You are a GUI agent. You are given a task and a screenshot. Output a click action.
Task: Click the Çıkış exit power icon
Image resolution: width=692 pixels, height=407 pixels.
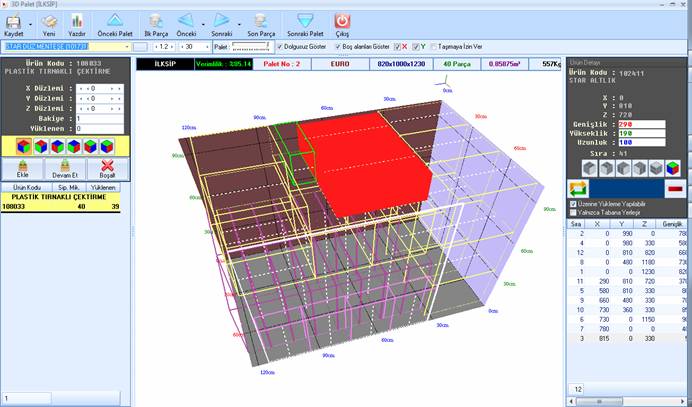(x=342, y=19)
